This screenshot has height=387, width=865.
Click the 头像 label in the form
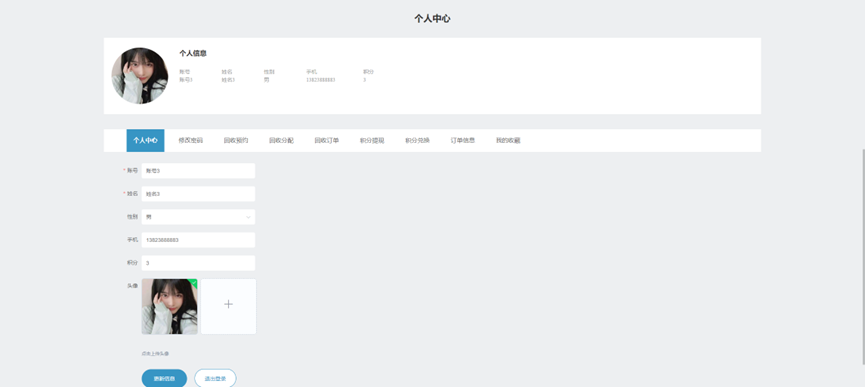pos(132,286)
